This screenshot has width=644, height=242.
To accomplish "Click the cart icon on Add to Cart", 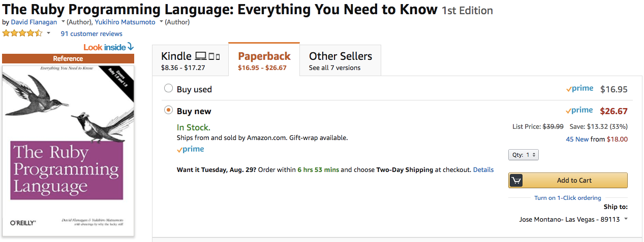I will click(x=516, y=181).
